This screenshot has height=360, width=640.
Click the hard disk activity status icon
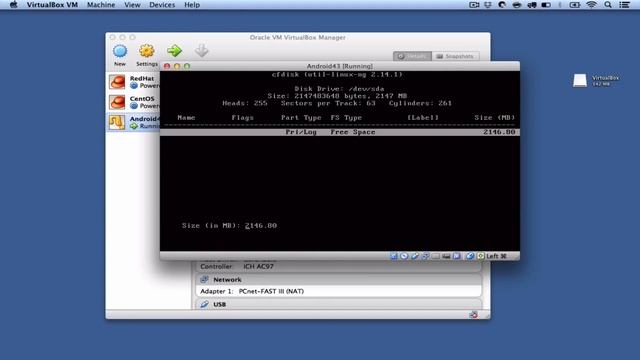coord(393,256)
